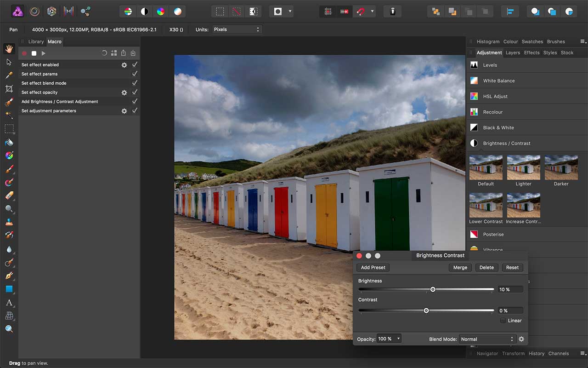Toggle the Snapping magnet icon
This screenshot has height=368, width=588.
[360, 11]
